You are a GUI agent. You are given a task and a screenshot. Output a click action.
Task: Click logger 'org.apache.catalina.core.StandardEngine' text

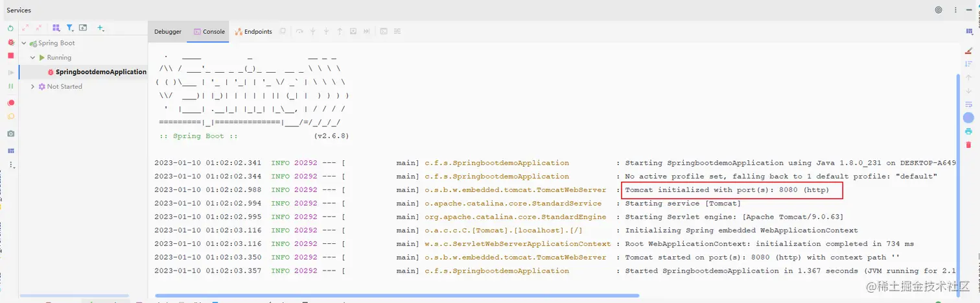515,217
